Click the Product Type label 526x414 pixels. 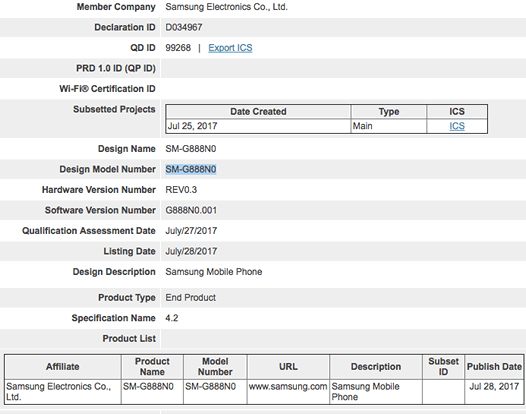pyautogui.click(x=127, y=298)
